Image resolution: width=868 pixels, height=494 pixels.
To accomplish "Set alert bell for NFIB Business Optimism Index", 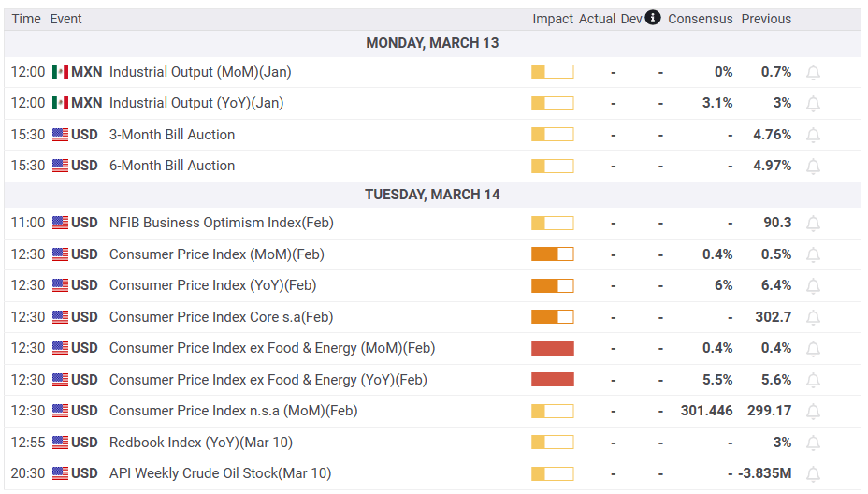I will [x=813, y=223].
